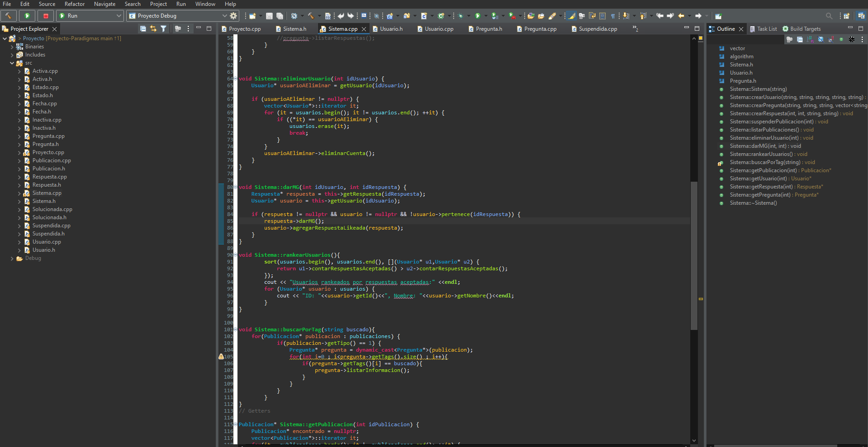
Task: Click the Save icon in toolbar
Action: point(269,16)
